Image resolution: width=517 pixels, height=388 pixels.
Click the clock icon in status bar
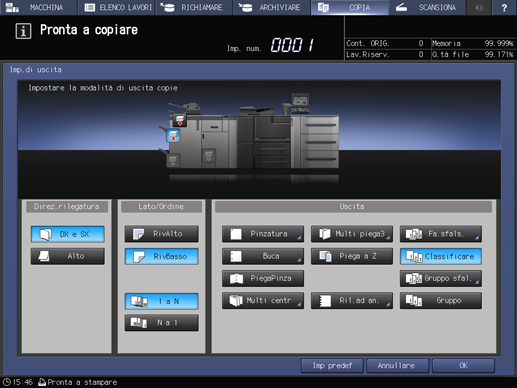[7, 382]
